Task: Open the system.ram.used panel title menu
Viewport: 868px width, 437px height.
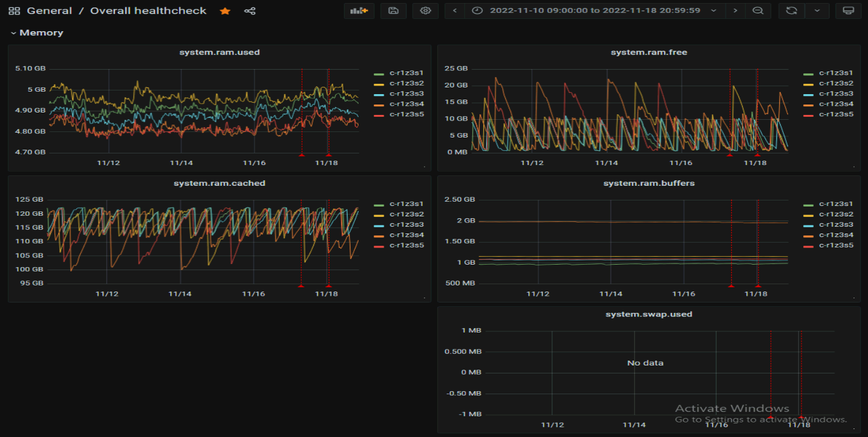Action: click(x=219, y=53)
